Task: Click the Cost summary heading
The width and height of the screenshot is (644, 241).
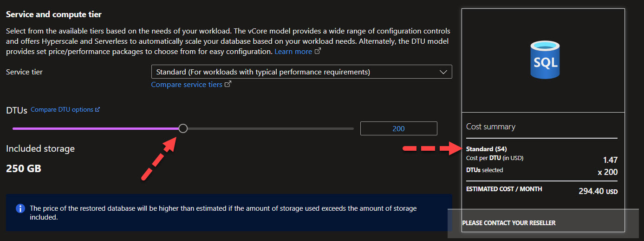Action: [x=491, y=127]
